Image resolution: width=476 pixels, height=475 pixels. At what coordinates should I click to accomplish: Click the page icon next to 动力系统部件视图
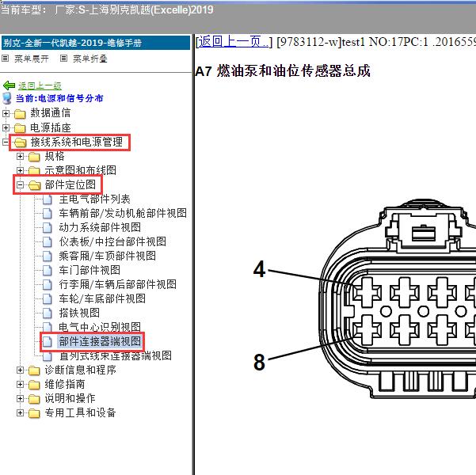coord(47,228)
